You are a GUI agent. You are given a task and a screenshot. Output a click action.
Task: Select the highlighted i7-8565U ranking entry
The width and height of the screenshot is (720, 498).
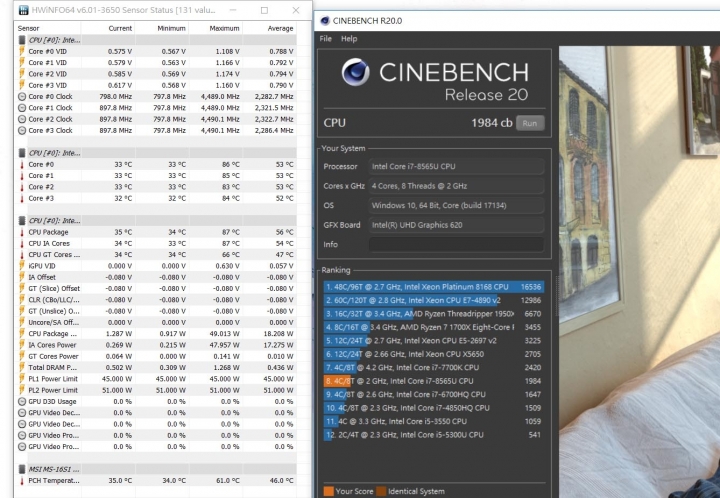[x=432, y=380]
